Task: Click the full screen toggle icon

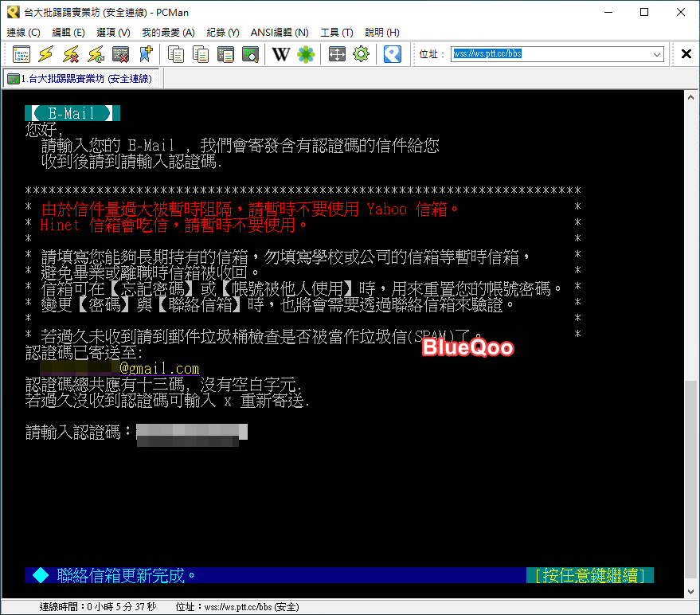Action: pyautogui.click(x=337, y=54)
